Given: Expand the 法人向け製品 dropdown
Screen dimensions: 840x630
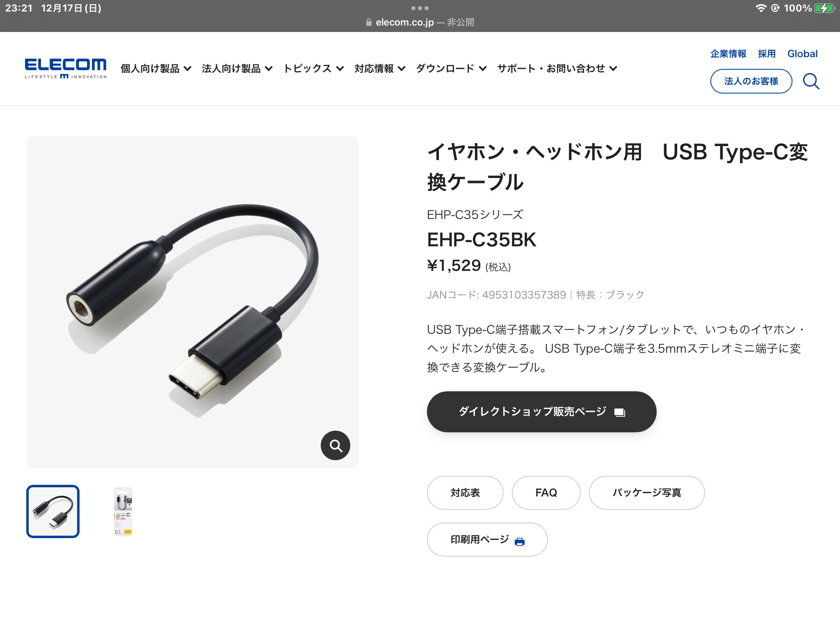Looking at the screenshot, I should coord(237,68).
